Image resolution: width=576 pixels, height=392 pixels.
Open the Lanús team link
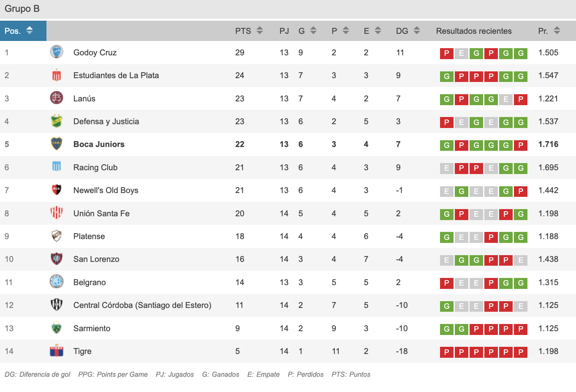[84, 98]
